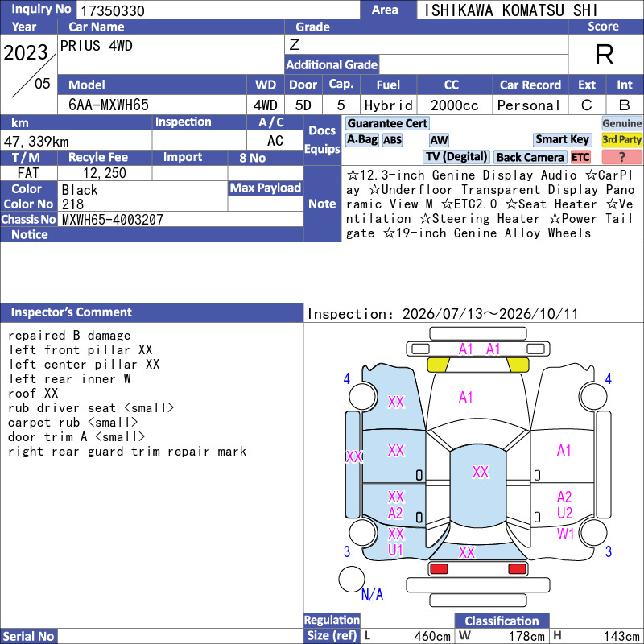Click the comment 'left front pillar XX'
The image size is (644, 644).
pyautogui.click(x=80, y=350)
